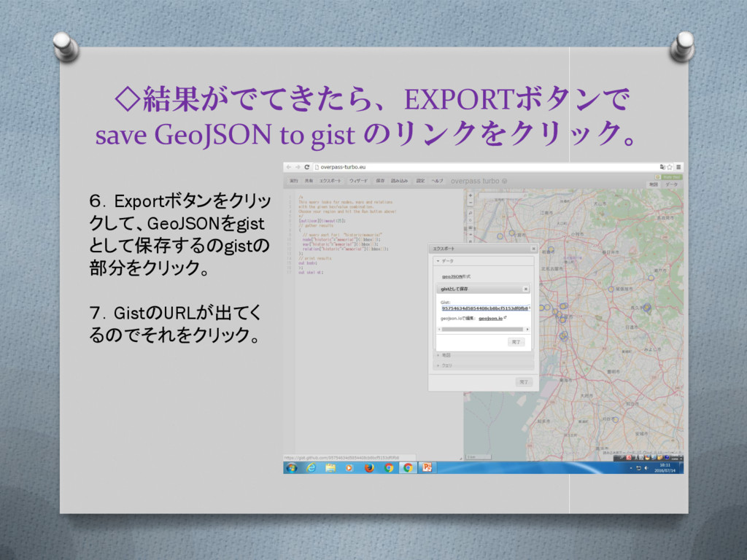Click right arrow of gist popup scrollbar

click(527, 329)
